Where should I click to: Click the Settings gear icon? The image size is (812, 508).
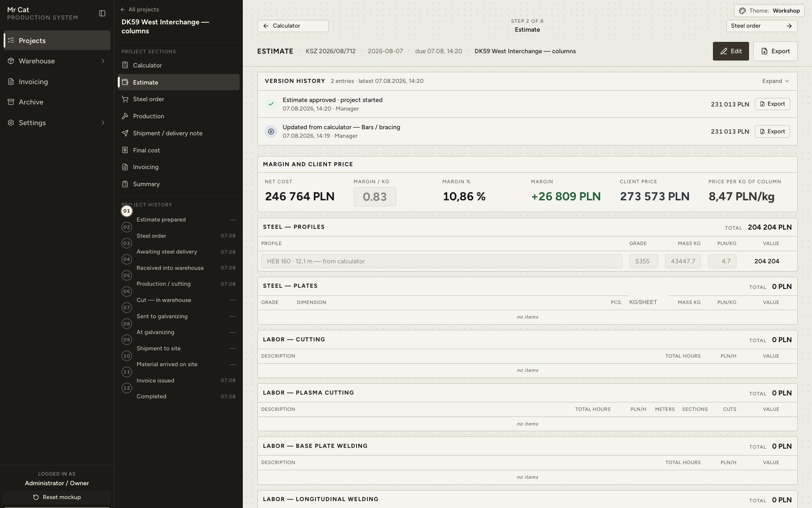(x=11, y=123)
